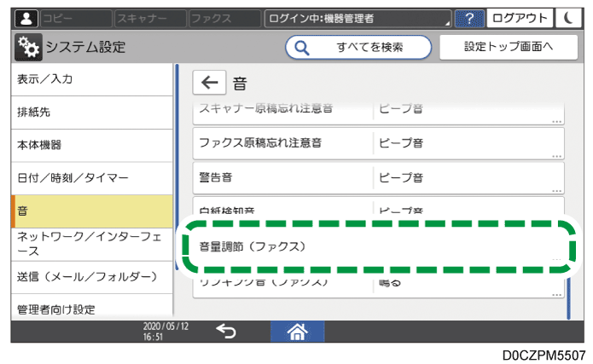The width and height of the screenshot is (593, 364).
Task: Click the システム設定 gear icon
Action: click(28, 47)
